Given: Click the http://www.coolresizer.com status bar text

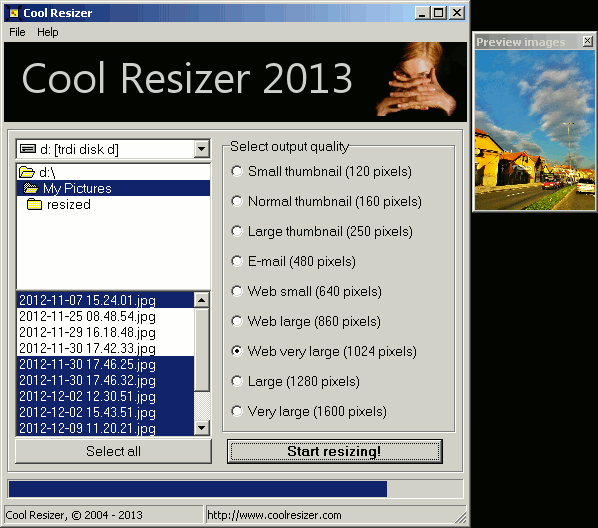Looking at the screenshot, I should point(274,515).
